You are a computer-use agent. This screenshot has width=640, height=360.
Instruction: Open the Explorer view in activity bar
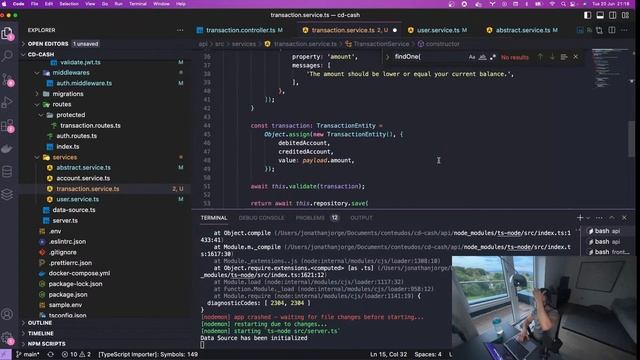click(7, 33)
